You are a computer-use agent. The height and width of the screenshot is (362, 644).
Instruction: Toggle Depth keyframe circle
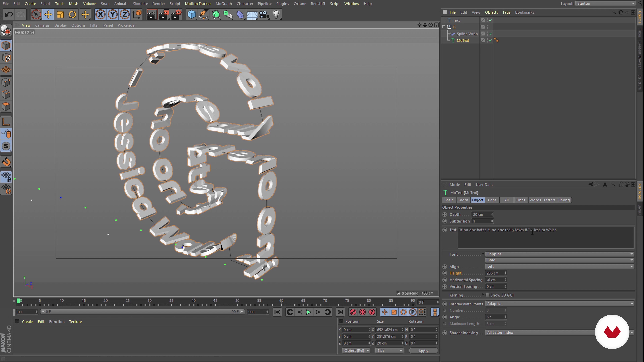(x=445, y=215)
